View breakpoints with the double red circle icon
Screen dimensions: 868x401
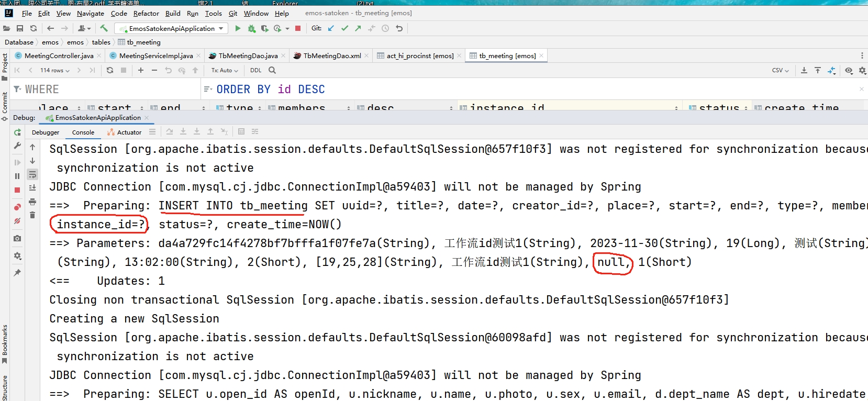[x=17, y=207]
